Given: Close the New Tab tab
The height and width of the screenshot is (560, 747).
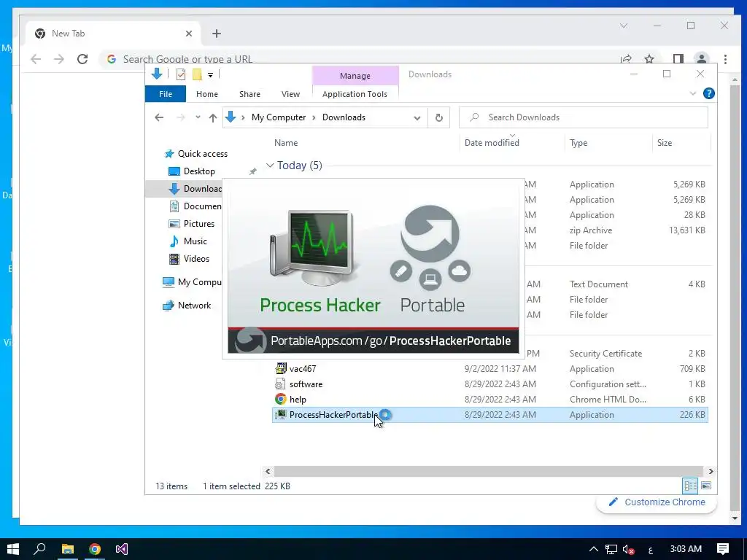Looking at the screenshot, I should [189, 34].
